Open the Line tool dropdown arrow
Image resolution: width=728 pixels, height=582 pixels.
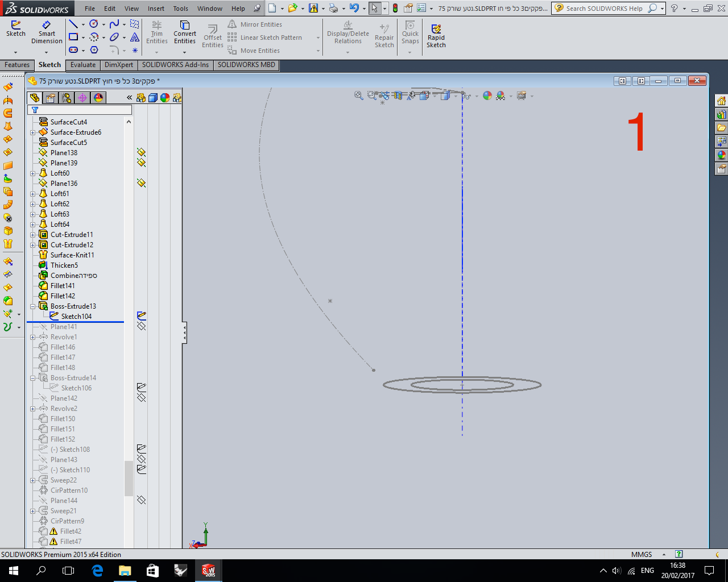83,24
